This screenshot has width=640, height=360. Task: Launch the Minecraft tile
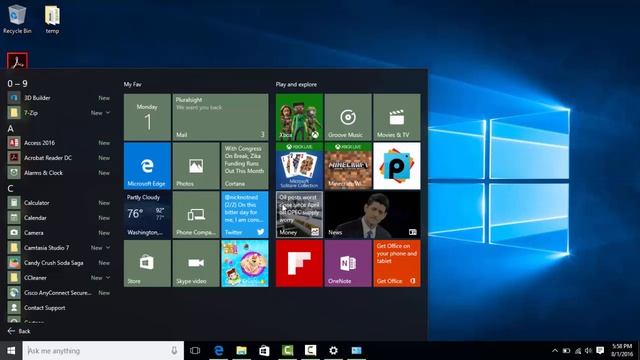click(348, 166)
